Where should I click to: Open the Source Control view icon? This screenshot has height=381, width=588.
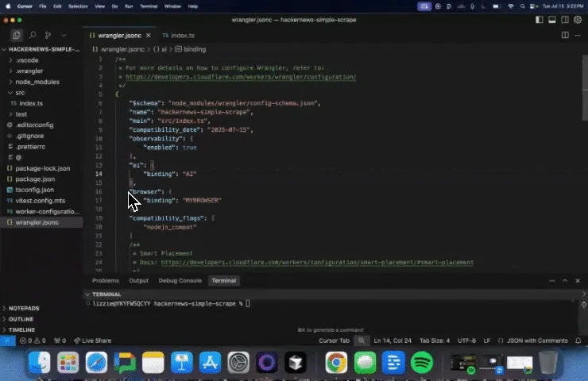48,36
